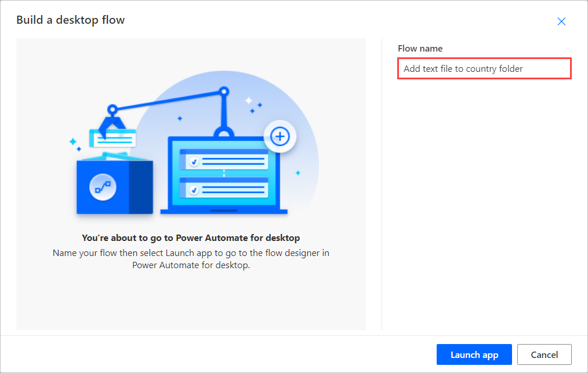588x373 pixels.
Task: Select the Flow name input field
Action: click(x=484, y=68)
